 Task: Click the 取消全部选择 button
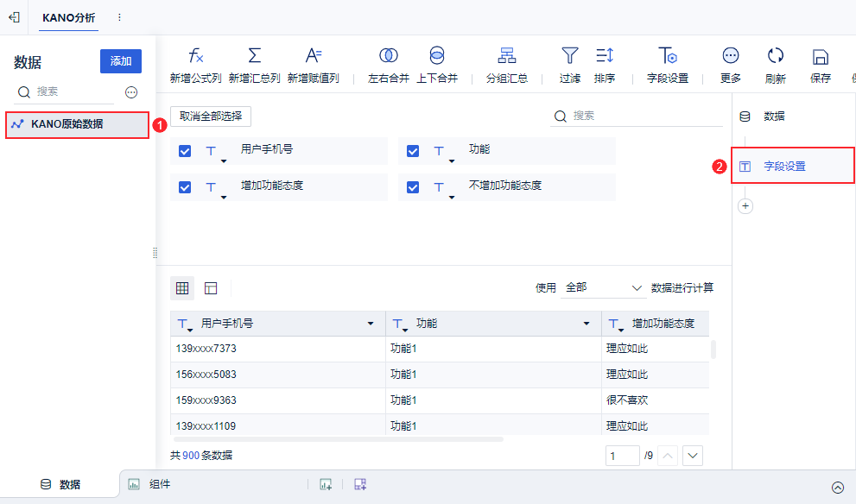(x=211, y=117)
